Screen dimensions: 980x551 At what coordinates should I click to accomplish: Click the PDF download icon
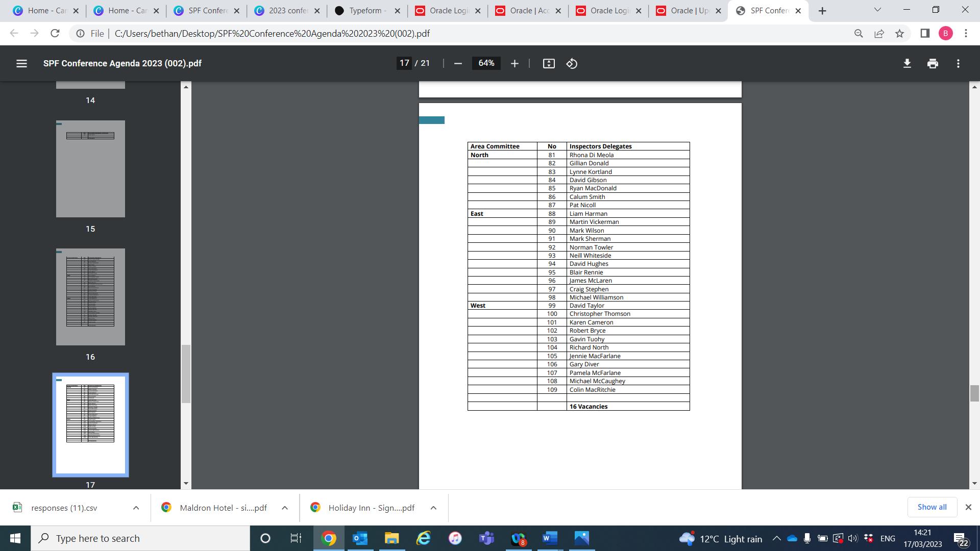click(x=907, y=63)
